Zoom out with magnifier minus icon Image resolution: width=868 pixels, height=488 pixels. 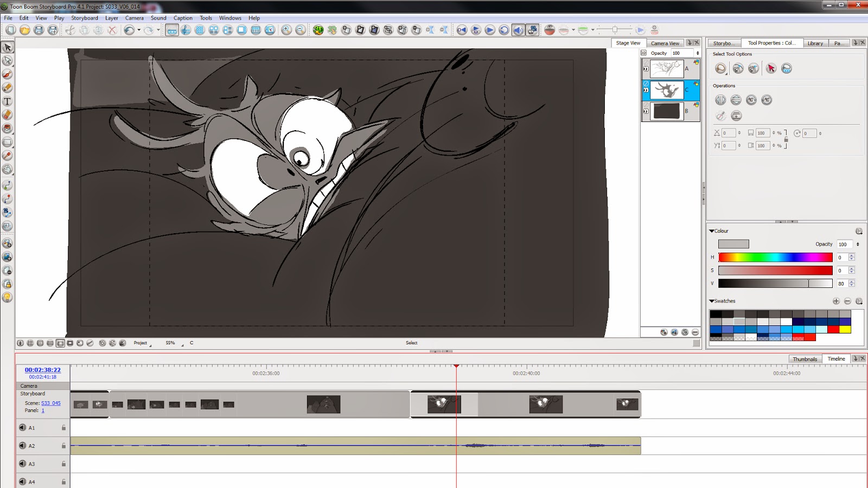coord(301,30)
